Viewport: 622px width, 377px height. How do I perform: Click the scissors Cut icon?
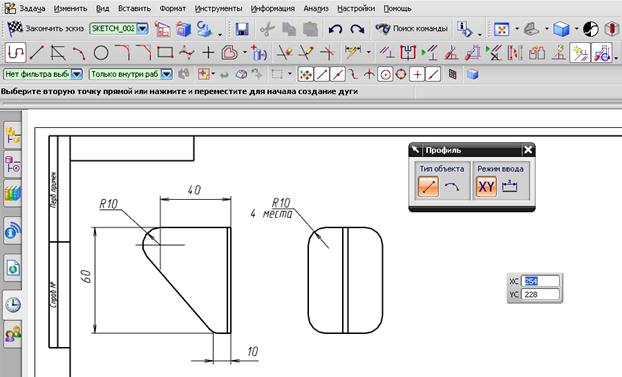[267, 29]
